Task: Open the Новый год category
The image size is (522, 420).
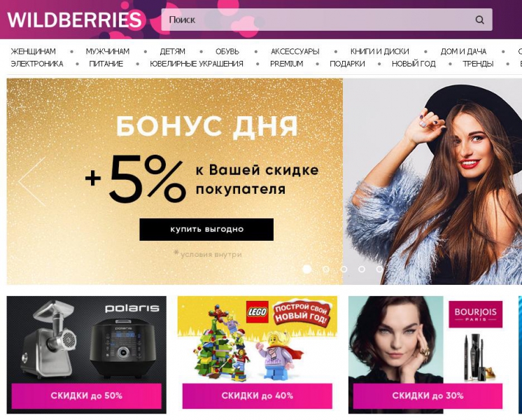Action: (414, 64)
